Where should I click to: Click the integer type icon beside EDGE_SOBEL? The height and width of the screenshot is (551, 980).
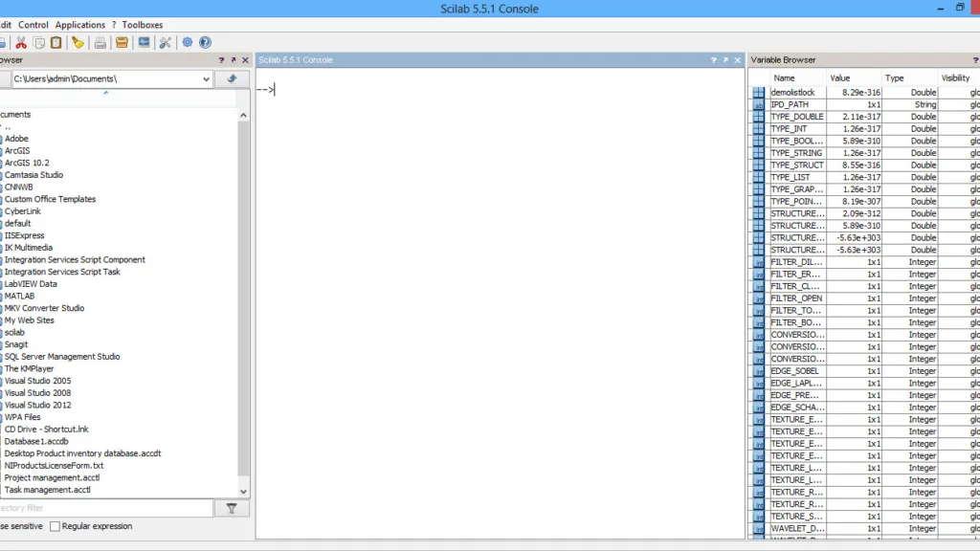(x=758, y=371)
